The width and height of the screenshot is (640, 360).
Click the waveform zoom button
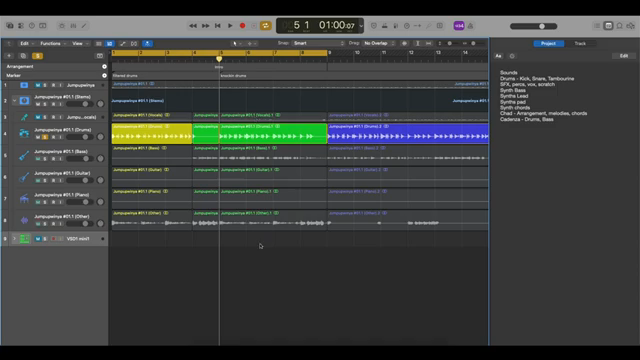404,43
